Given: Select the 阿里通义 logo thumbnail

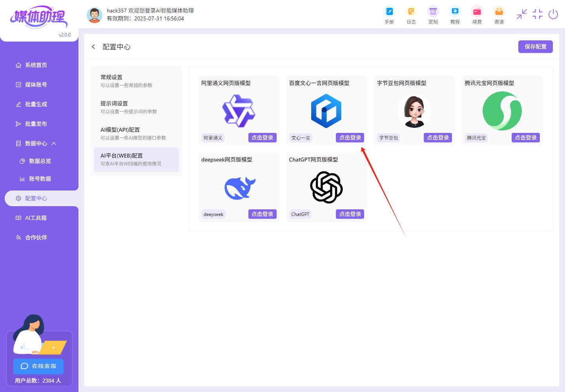Looking at the screenshot, I should tap(239, 111).
